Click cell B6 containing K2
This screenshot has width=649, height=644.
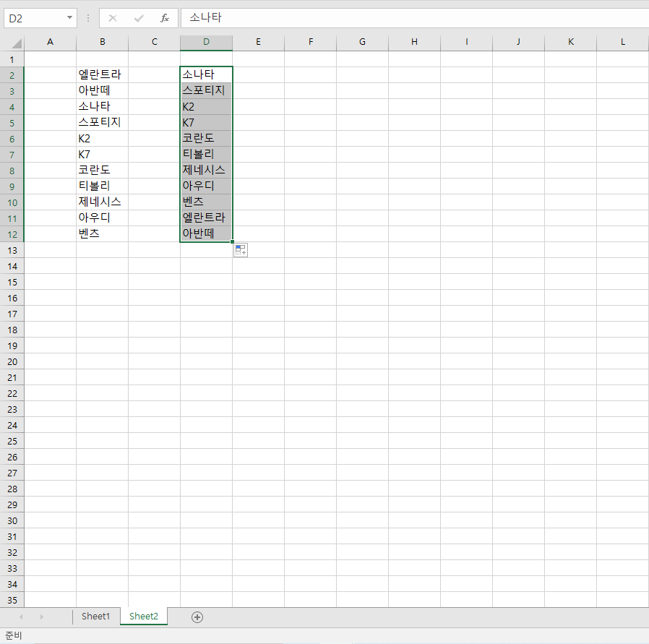pos(102,139)
